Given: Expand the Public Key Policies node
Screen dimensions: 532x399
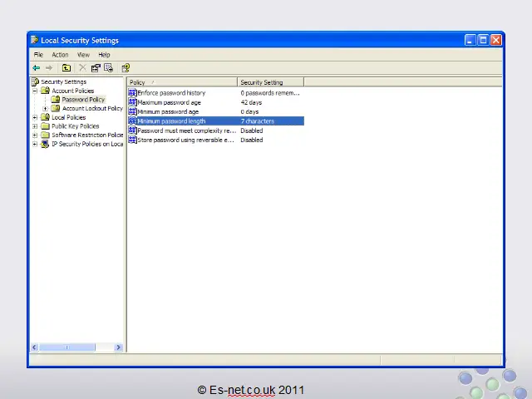Looking at the screenshot, I should (35, 126).
